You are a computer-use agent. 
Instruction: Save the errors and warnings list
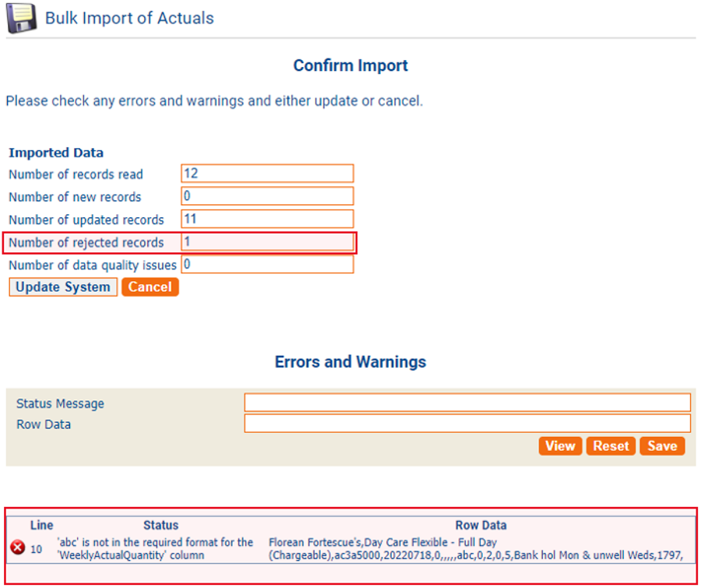[x=661, y=445]
